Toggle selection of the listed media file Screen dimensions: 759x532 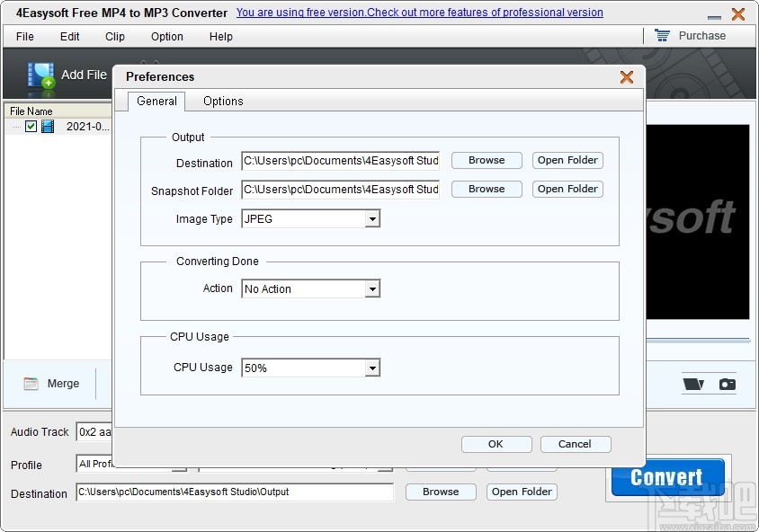click(32, 126)
